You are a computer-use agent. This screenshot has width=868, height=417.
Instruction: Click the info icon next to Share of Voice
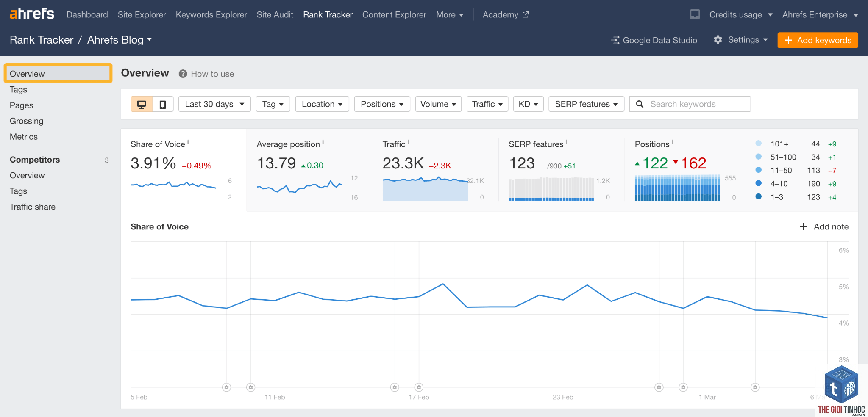(x=188, y=143)
